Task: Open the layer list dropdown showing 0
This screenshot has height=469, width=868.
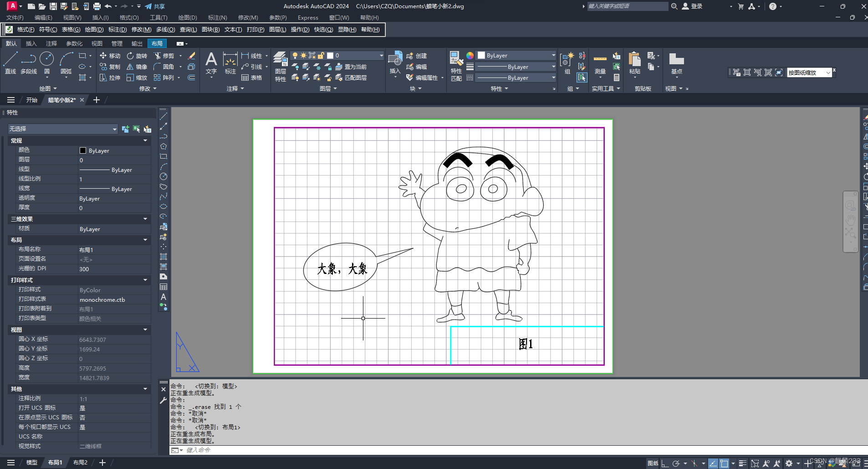Action: click(337, 56)
